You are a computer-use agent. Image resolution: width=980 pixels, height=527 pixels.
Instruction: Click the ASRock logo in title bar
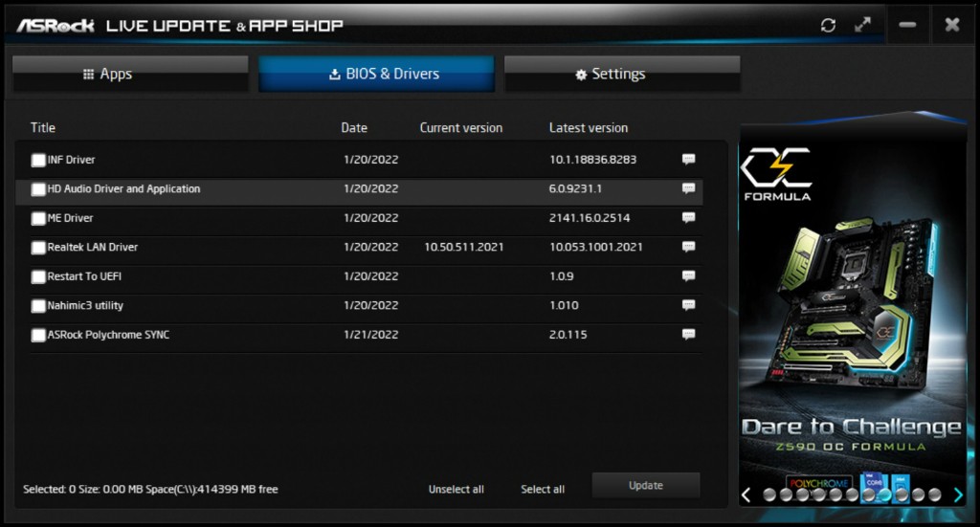pos(55,26)
